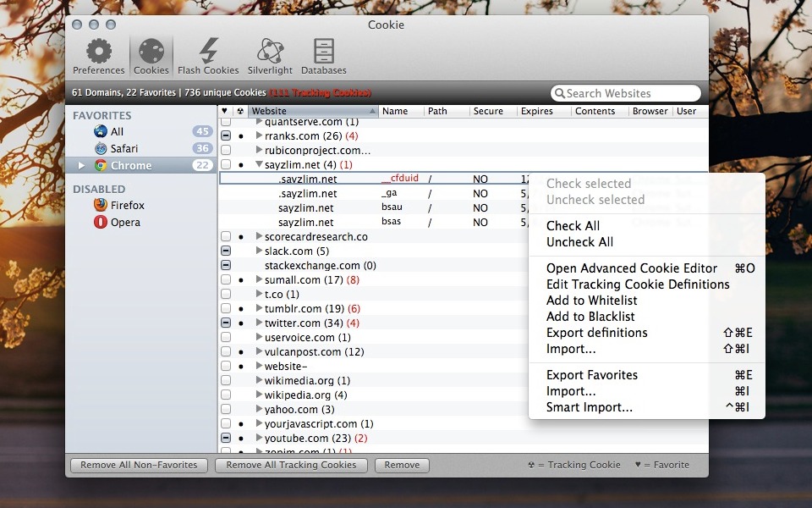Toggle the checkbox for youtube.com

coord(226,439)
